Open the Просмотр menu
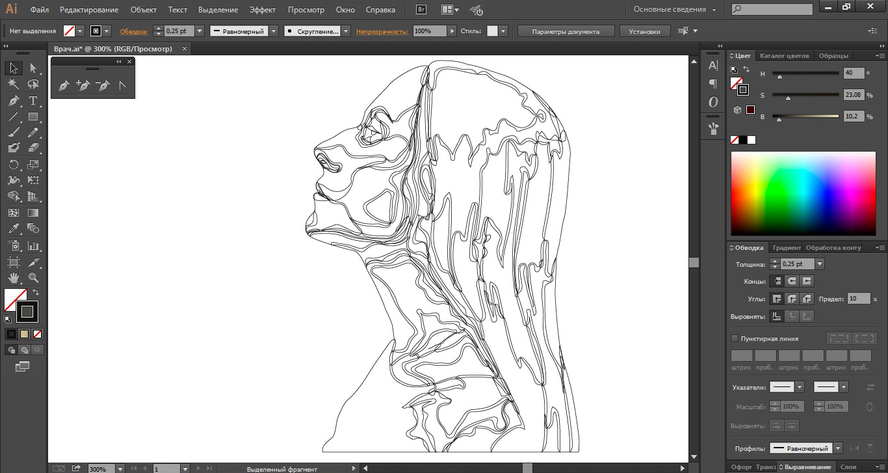The image size is (888, 473). pyautogui.click(x=306, y=10)
